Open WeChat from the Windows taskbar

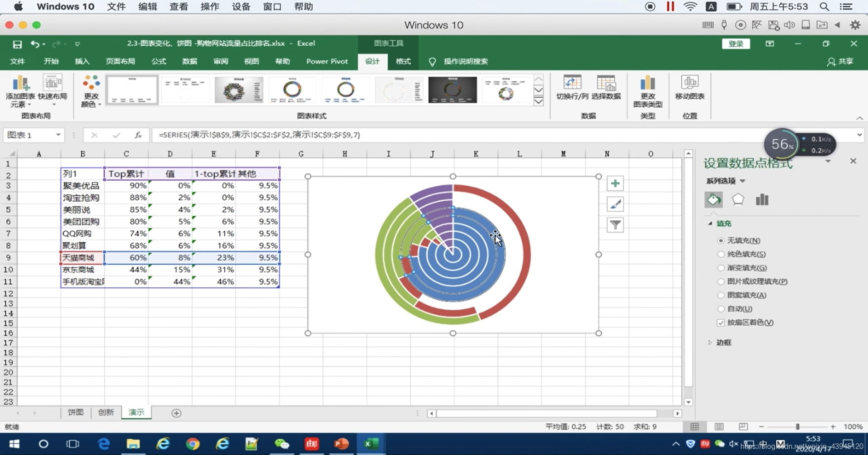(x=282, y=444)
